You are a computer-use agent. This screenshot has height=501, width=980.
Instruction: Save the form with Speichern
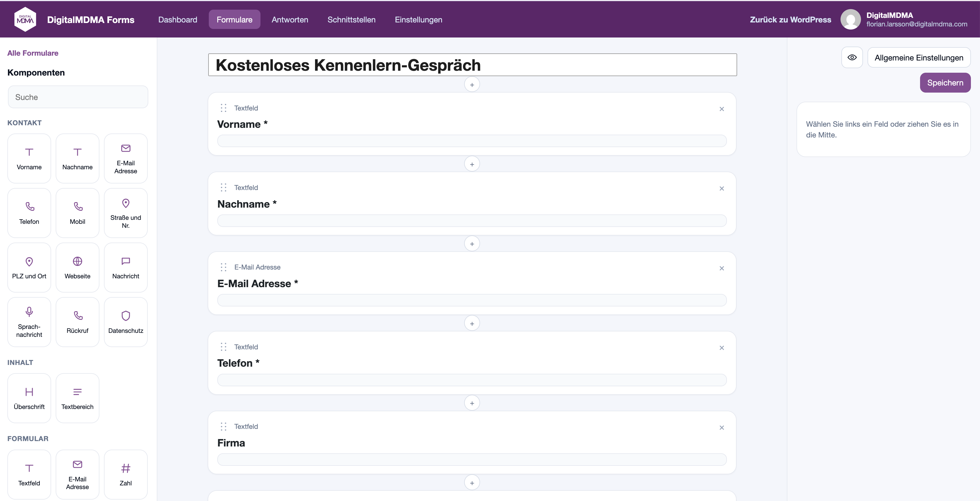pos(945,83)
